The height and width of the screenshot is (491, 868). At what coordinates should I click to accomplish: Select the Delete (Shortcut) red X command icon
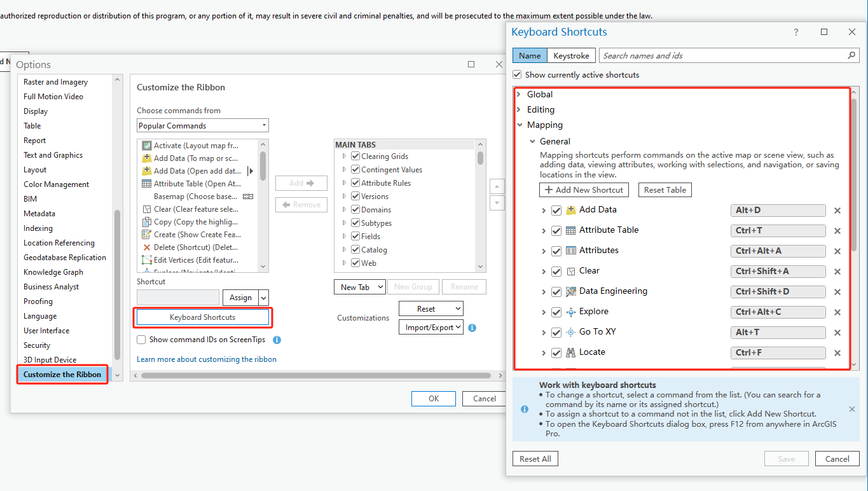pyautogui.click(x=147, y=247)
